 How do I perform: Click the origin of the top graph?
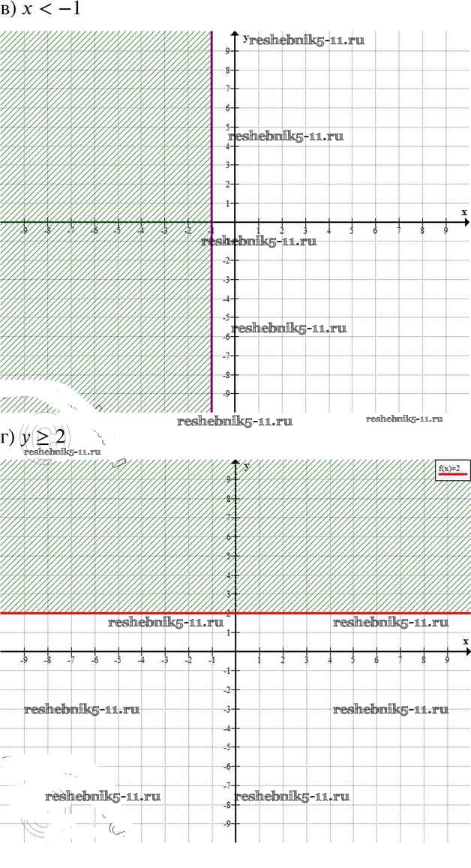pos(235,222)
